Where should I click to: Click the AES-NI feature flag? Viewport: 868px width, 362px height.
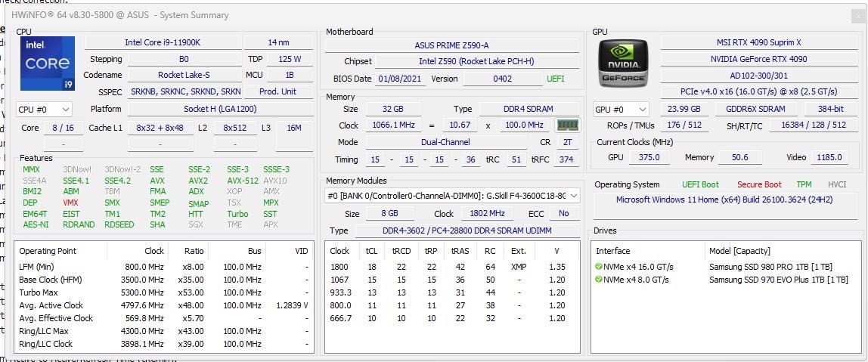click(36, 224)
